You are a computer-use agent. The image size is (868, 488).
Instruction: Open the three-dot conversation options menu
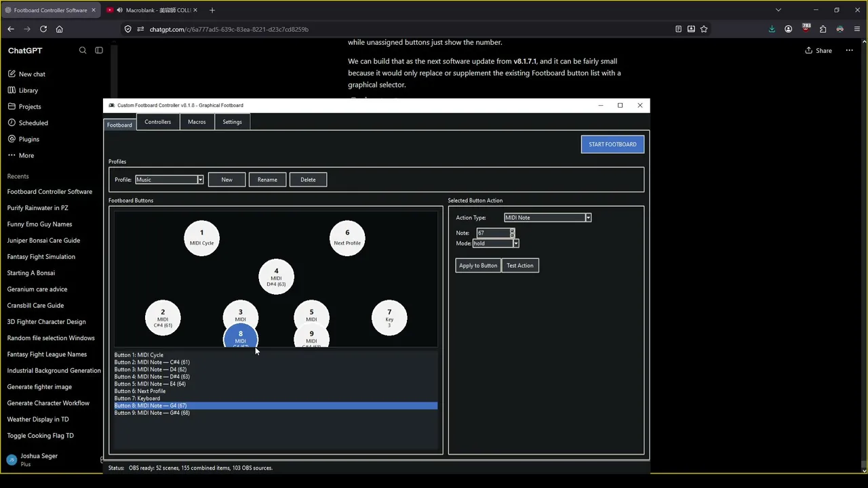coord(849,50)
